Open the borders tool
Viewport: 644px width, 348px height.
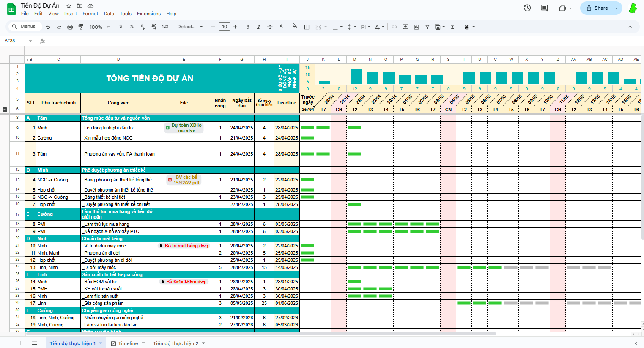[307, 27]
